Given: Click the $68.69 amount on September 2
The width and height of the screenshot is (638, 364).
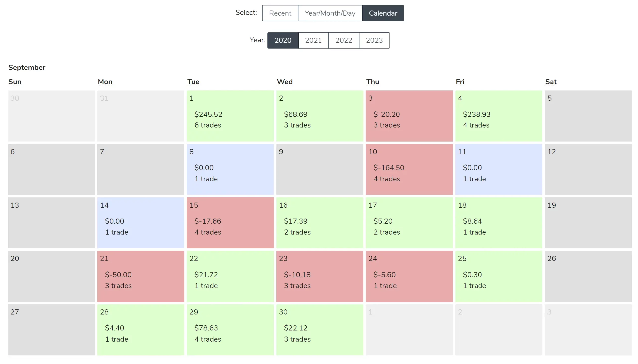Looking at the screenshot, I should coord(295,114).
